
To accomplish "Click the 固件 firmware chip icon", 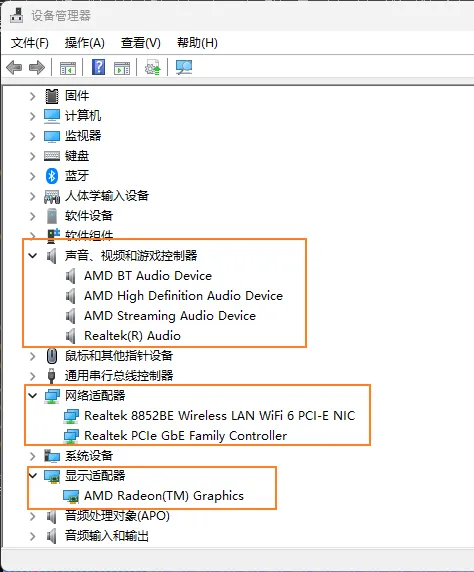I will coord(52,96).
